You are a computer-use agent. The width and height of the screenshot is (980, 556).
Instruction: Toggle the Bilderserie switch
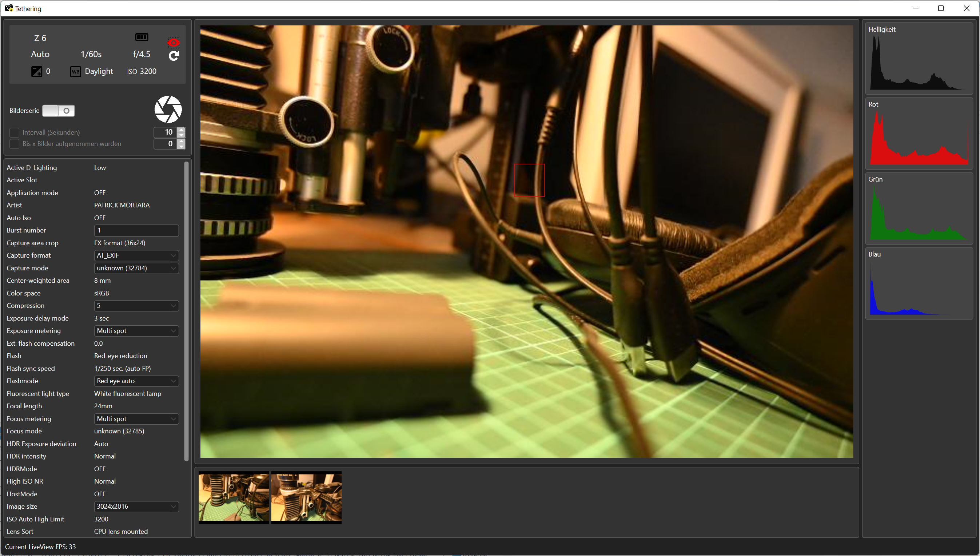pyautogui.click(x=59, y=111)
